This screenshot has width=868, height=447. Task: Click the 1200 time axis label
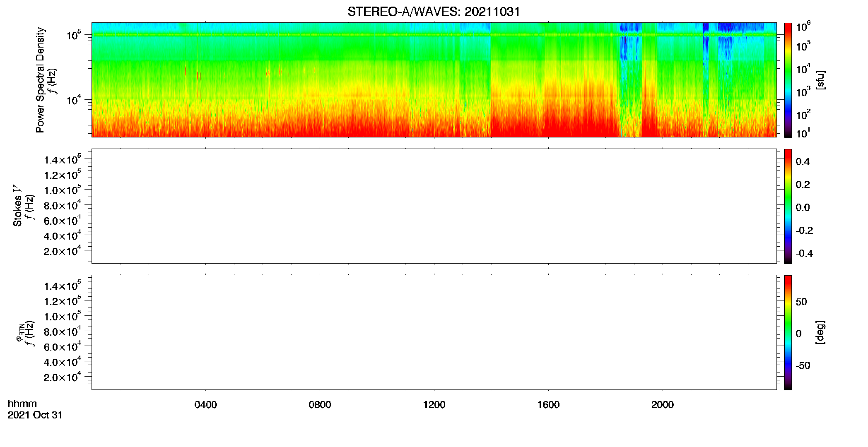[434, 405]
